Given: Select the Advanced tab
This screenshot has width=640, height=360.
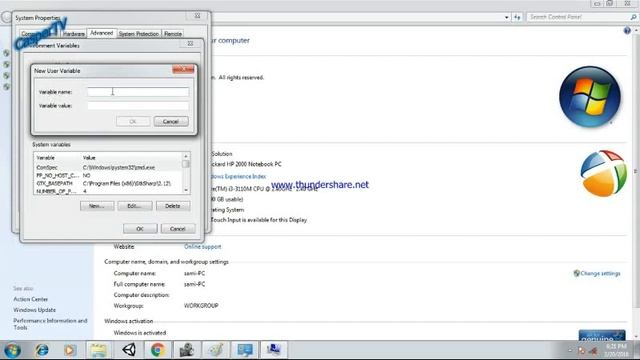Looking at the screenshot, I should click(102, 33).
